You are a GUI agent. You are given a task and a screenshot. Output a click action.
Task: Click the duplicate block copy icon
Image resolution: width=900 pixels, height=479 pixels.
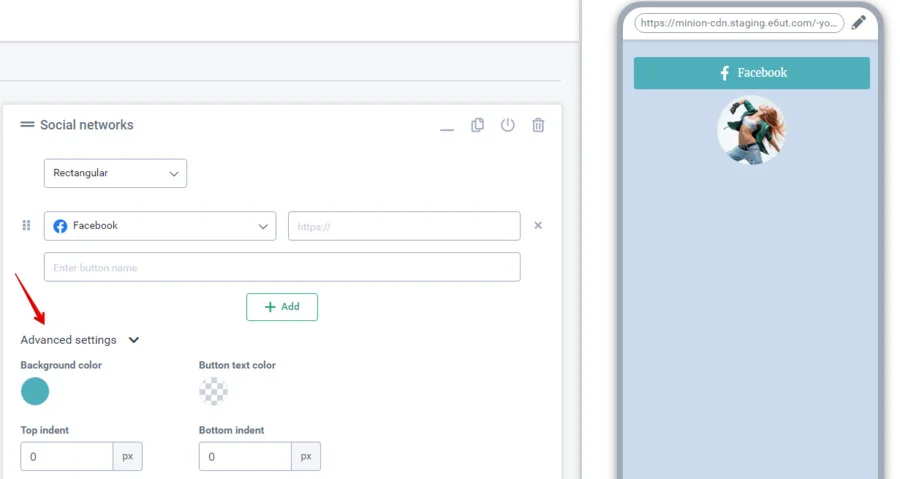pos(477,125)
